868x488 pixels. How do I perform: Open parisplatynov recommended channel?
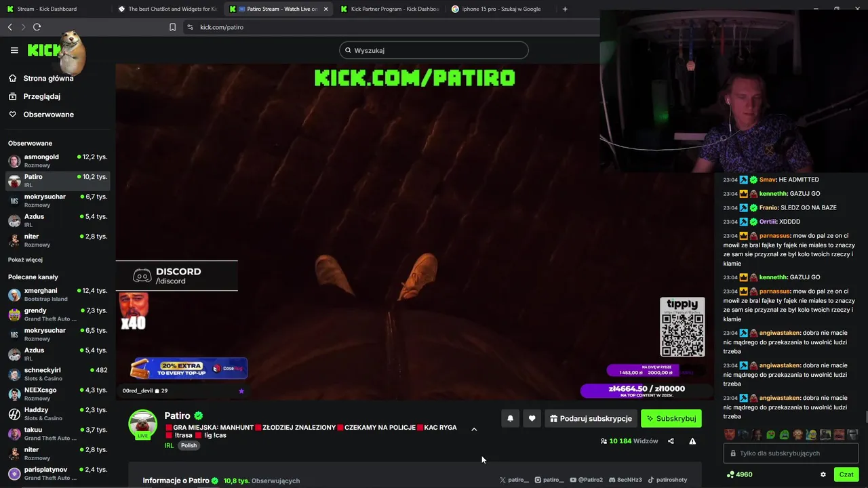[x=58, y=473]
